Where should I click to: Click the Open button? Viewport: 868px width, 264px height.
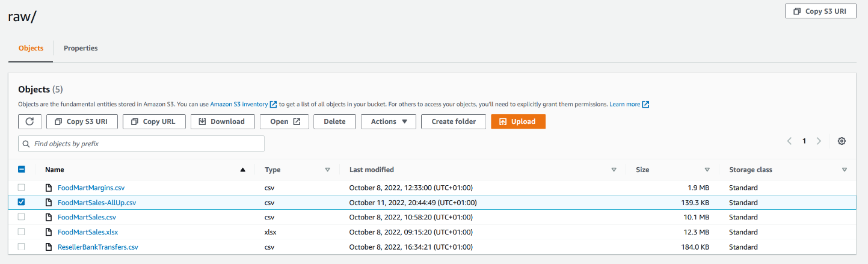tap(284, 121)
